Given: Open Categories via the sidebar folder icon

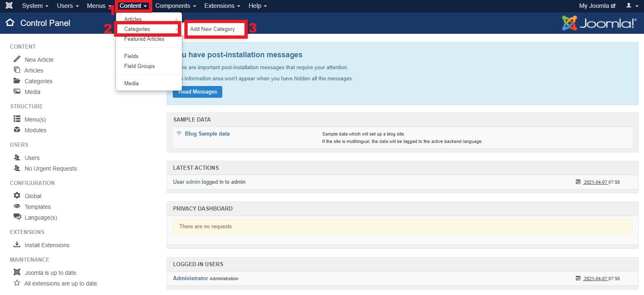Looking at the screenshot, I should click(x=16, y=81).
